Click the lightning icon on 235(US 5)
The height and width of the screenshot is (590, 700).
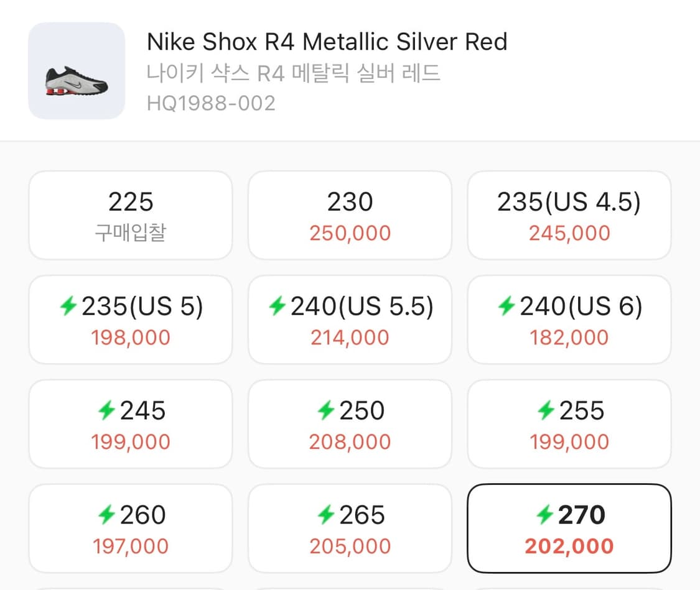coord(68,306)
